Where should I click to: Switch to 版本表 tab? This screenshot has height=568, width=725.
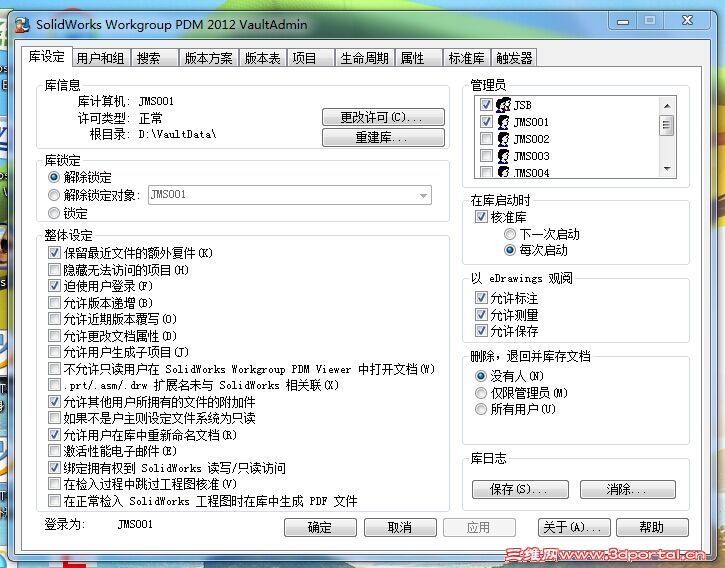[263, 58]
